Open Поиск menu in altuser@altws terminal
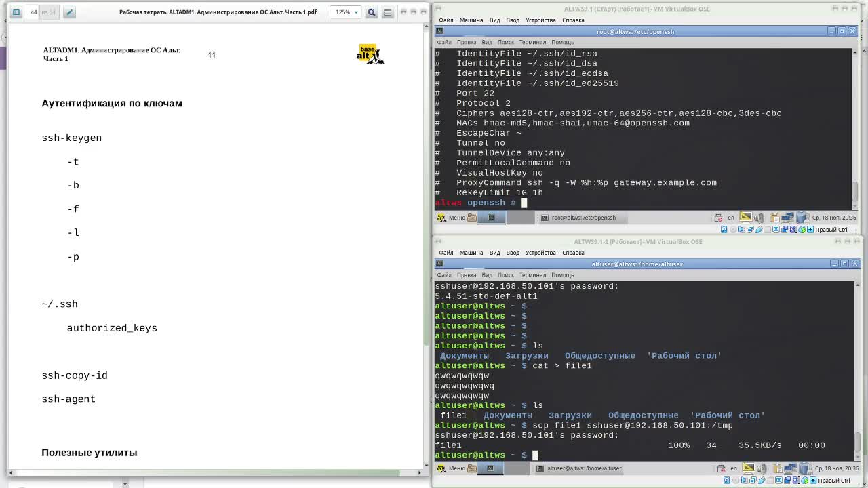 click(x=506, y=274)
